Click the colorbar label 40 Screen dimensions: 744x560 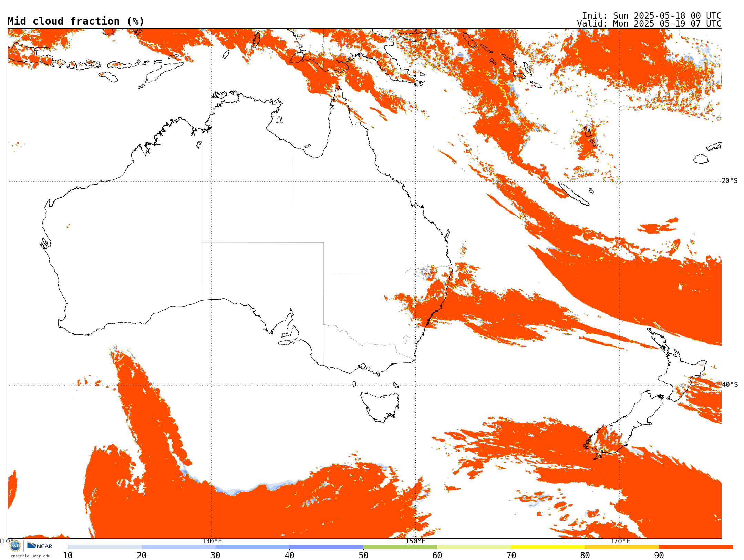[289, 556]
